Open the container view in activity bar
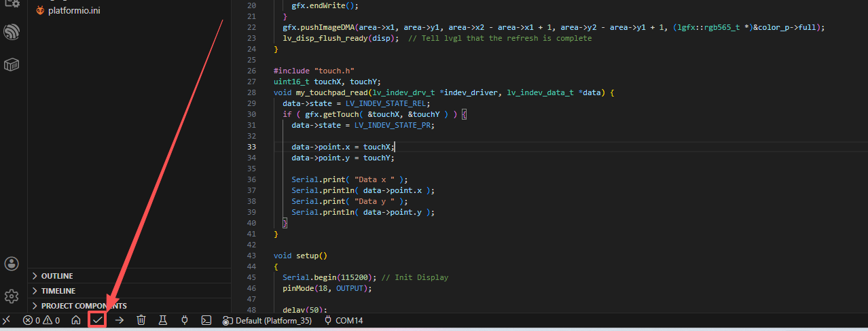This screenshot has height=331, width=868. [x=12, y=65]
